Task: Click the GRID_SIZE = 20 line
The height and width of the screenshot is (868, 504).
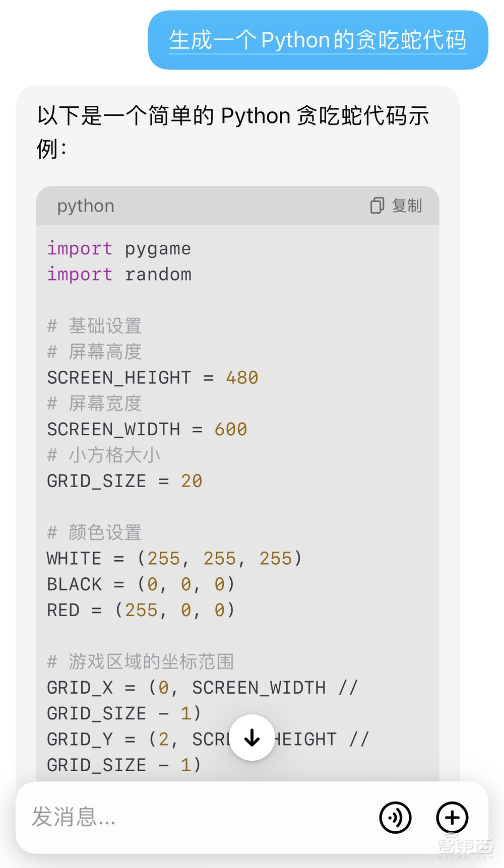Action: 124,481
